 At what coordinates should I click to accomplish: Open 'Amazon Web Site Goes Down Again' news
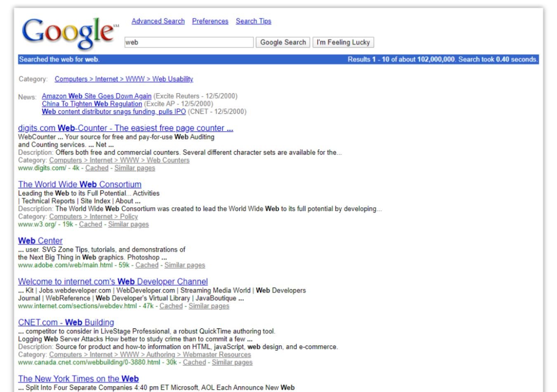pyautogui.click(x=97, y=96)
